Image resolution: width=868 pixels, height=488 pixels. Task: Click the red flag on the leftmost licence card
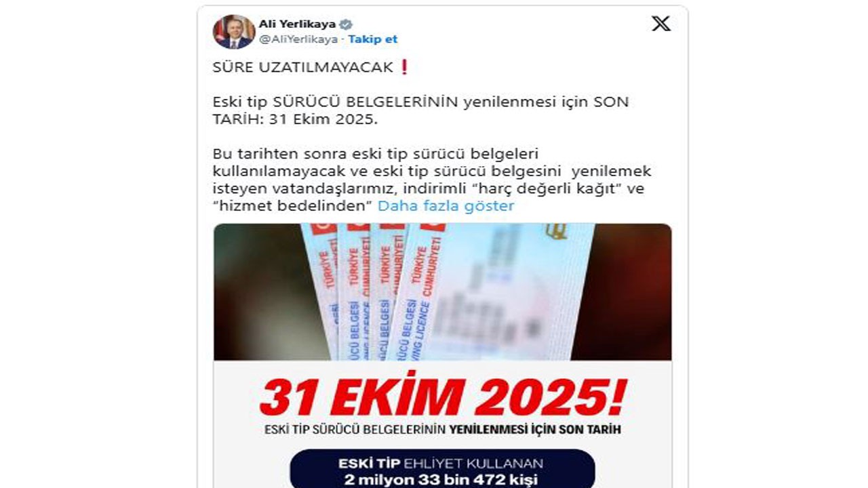coord(323,228)
